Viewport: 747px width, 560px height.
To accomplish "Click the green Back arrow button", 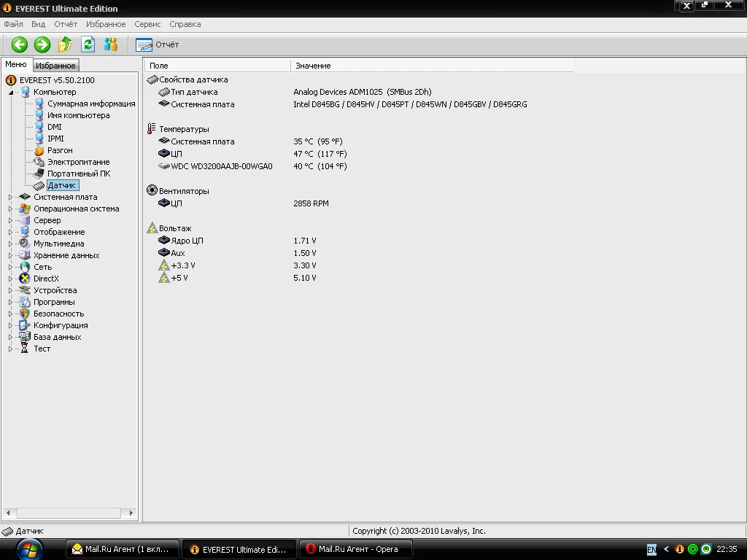I will click(20, 44).
